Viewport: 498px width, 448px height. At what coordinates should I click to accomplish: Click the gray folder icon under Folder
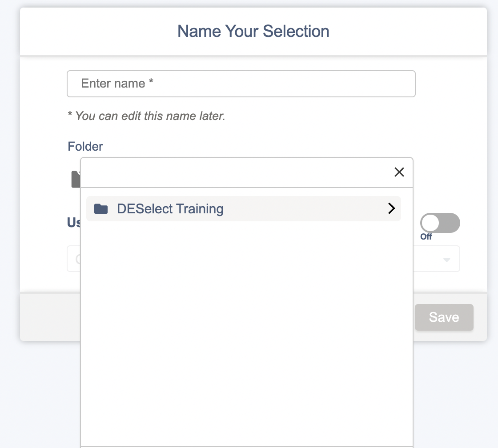click(x=76, y=180)
